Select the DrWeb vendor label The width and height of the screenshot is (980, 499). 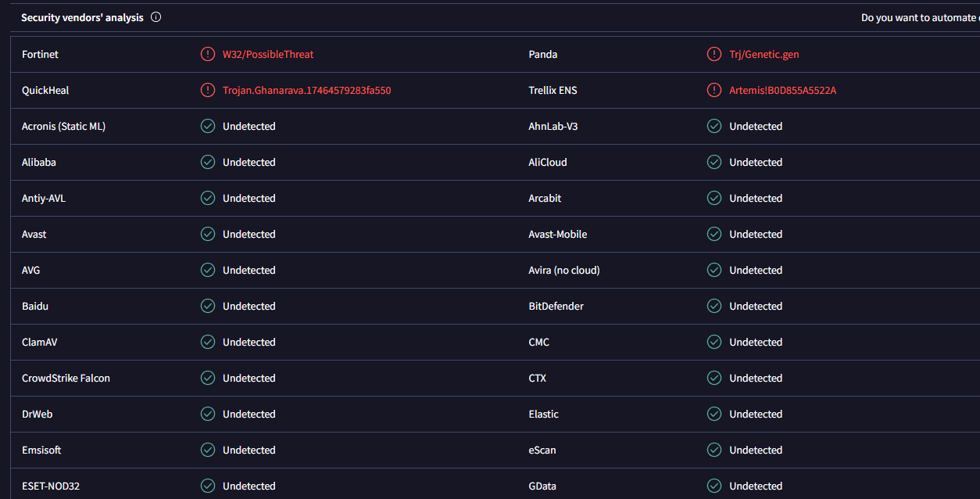click(x=38, y=414)
